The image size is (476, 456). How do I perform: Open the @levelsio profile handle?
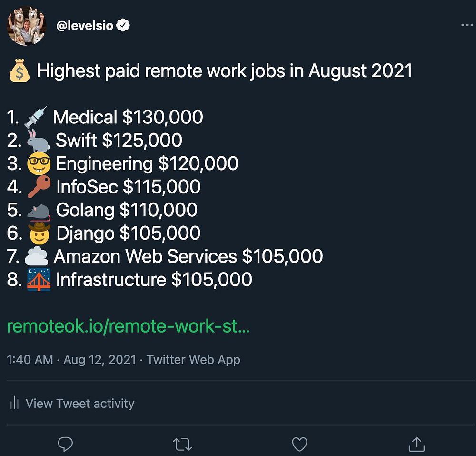(x=85, y=26)
